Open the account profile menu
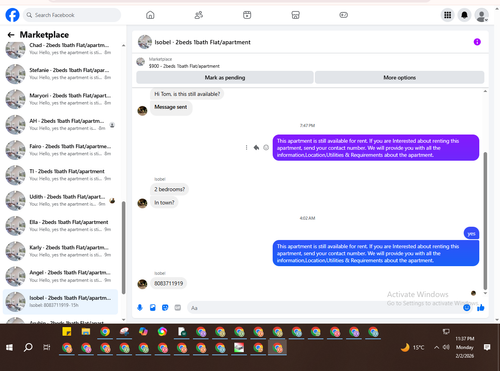The image size is (500, 371). click(x=482, y=15)
